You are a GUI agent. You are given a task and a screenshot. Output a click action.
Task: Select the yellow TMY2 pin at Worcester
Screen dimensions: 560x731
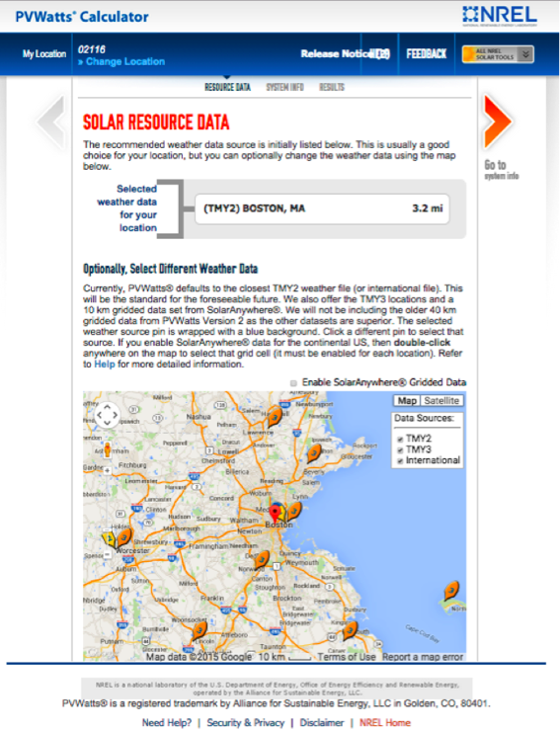click(x=109, y=538)
